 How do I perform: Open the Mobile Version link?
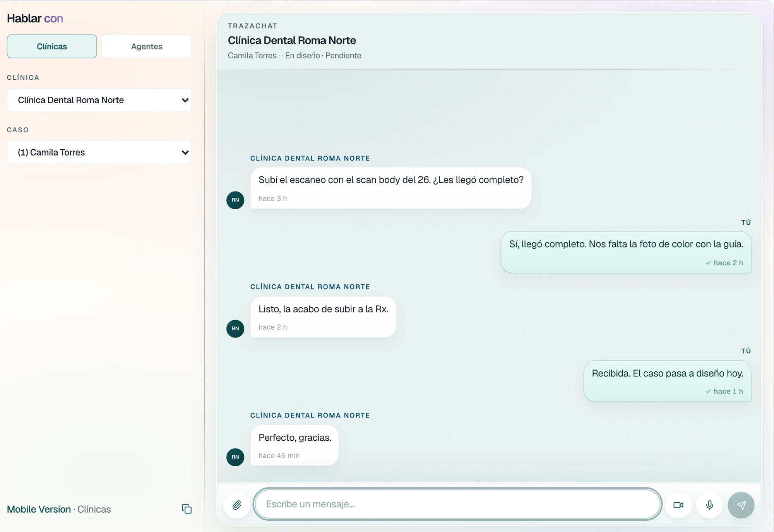click(x=39, y=509)
